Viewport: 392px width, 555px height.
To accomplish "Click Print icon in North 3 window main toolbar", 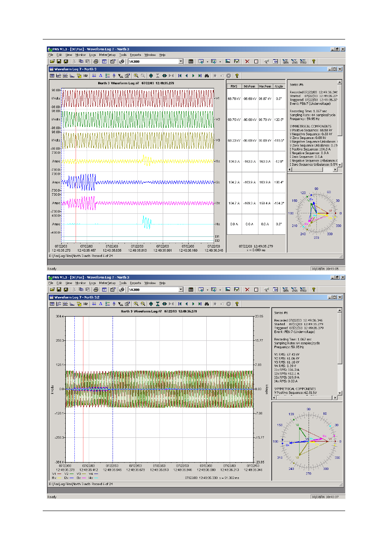I will [96, 62].
